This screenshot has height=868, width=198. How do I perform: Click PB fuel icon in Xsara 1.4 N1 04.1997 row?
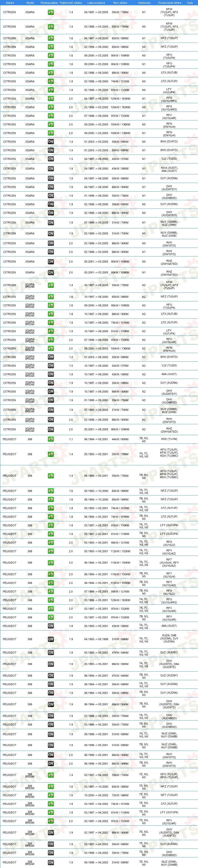[x=51, y=12]
